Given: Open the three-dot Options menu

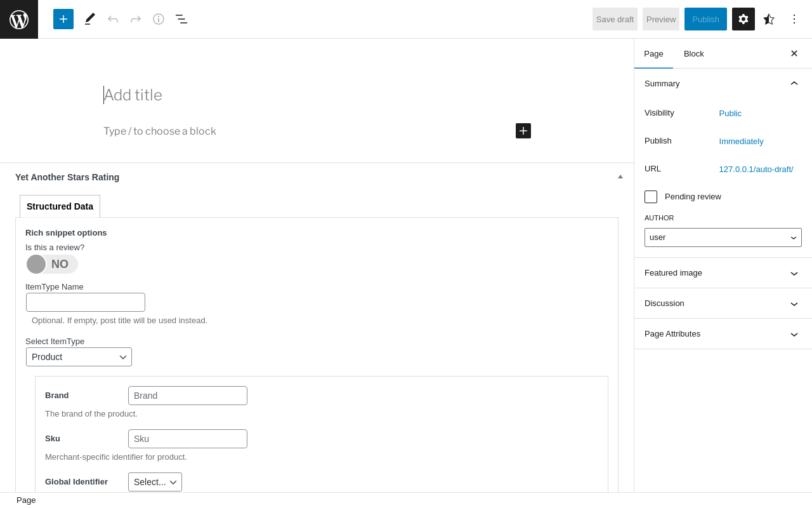Looking at the screenshot, I should tap(794, 19).
